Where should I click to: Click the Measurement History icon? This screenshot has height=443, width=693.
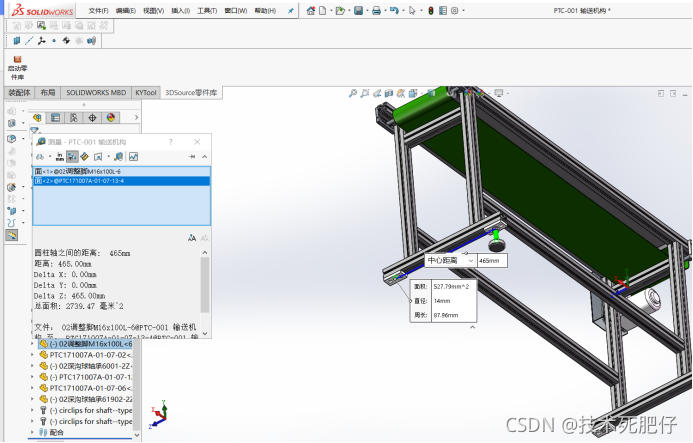pos(118,157)
